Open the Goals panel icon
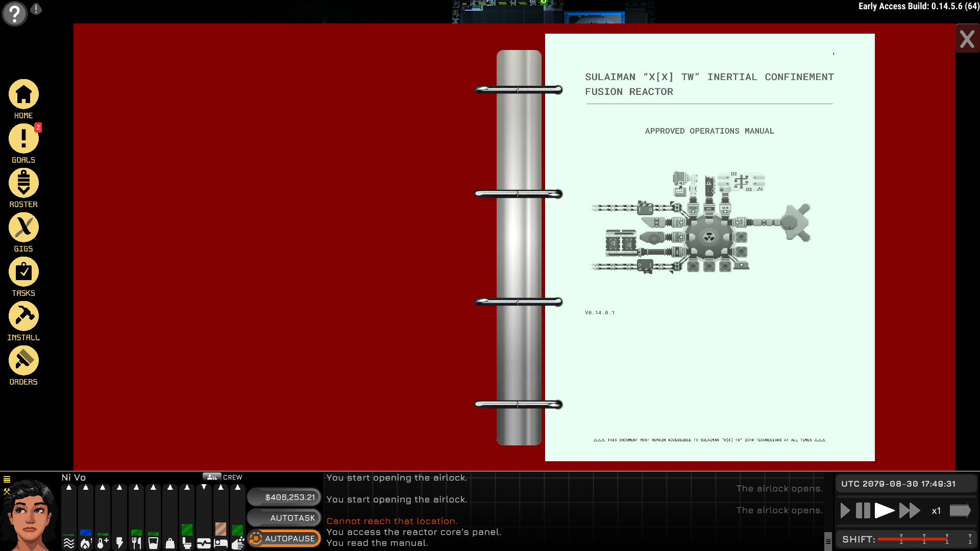The width and height of the screenshot is (980, 551). point(23,139)
